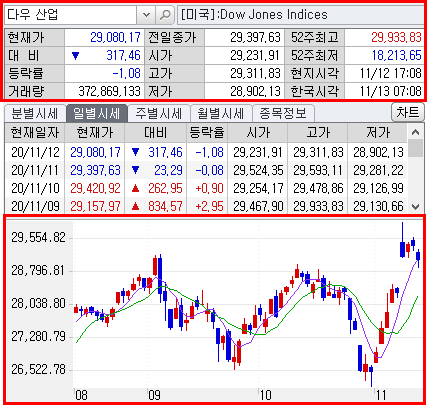Viewport: 427px width, 405px height.
Task: Click the 현재일자 column header
Action: (34, 133)
